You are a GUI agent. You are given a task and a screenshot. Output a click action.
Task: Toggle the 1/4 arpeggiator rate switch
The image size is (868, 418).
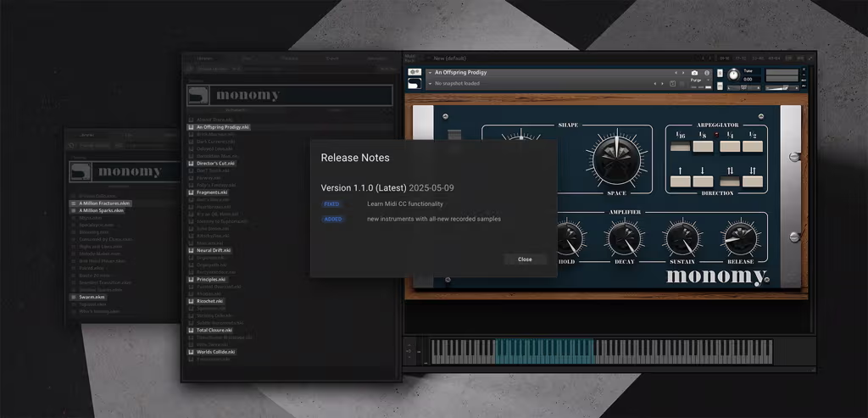tap(730, 147)
